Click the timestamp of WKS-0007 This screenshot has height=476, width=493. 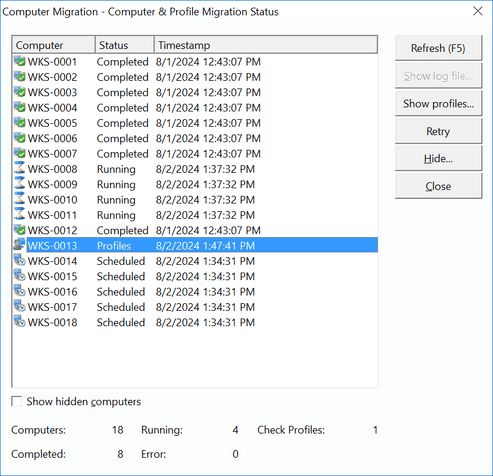[x=208, y=154]
